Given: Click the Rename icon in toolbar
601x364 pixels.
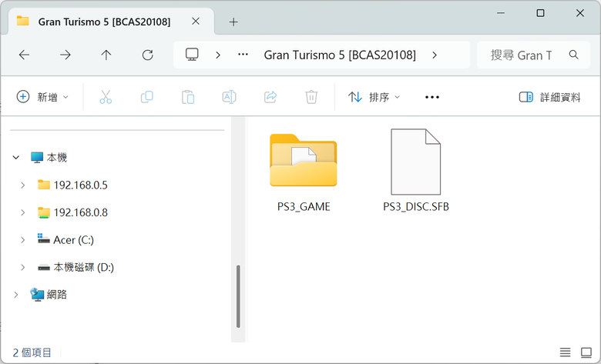Looking at the screenshot, I should click(229, 97).
